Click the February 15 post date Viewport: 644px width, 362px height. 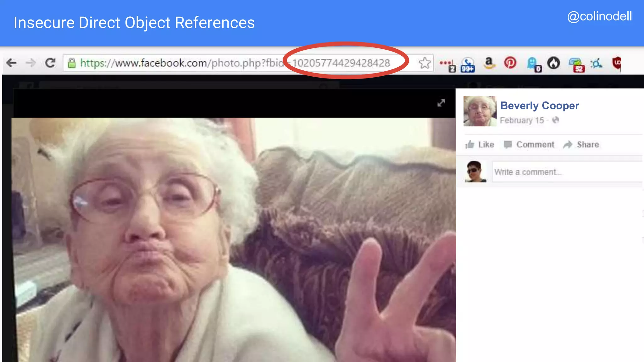522,120
